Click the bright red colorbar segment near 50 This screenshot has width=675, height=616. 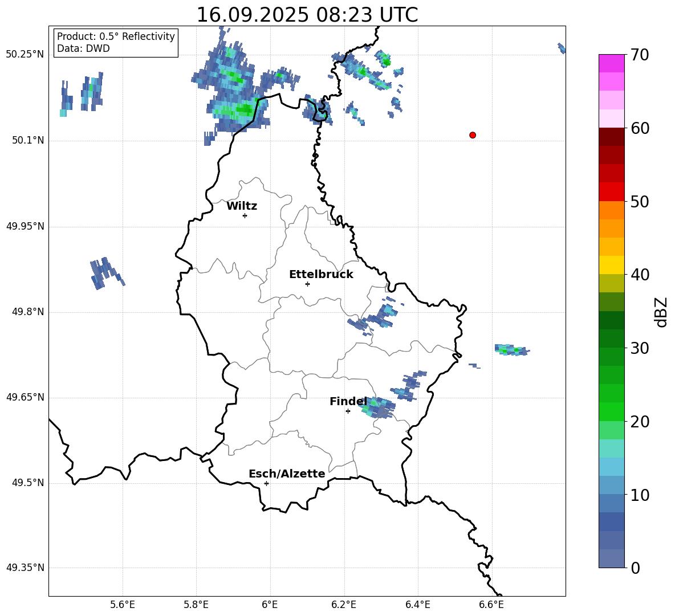[x=612, y=192]
